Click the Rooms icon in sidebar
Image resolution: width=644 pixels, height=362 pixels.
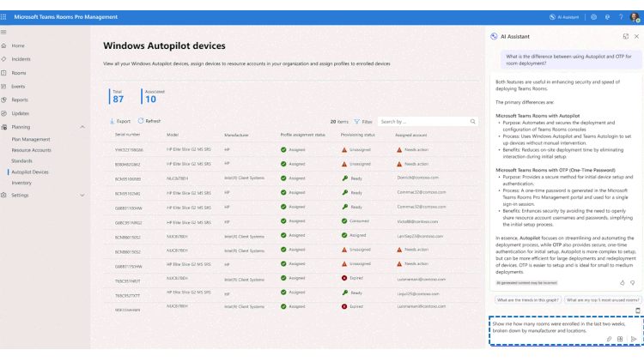(x=3, y=73)
